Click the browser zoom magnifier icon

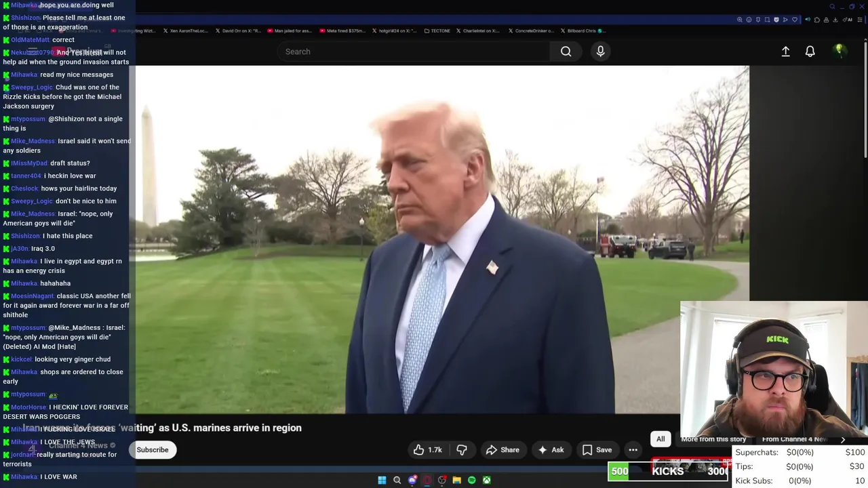[x=740, y=20]
